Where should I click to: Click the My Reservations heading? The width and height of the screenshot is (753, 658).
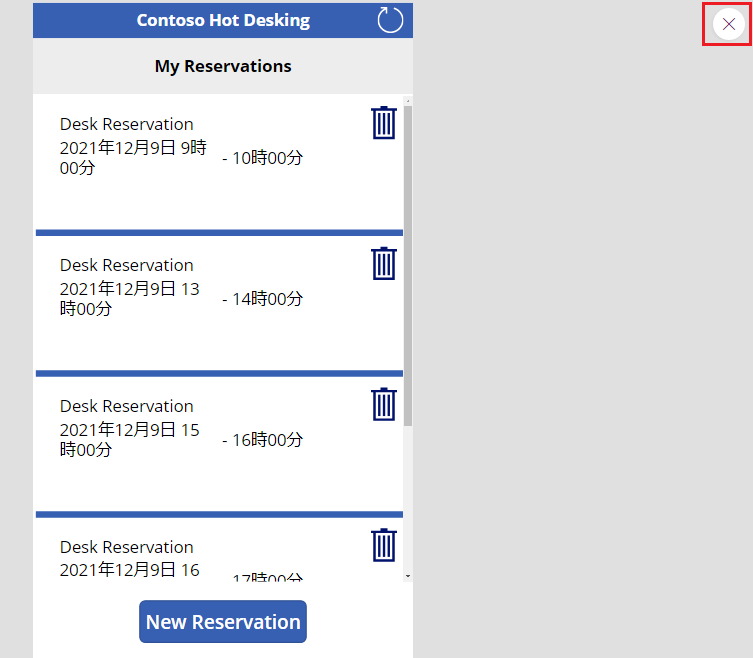tap(223, 66)
